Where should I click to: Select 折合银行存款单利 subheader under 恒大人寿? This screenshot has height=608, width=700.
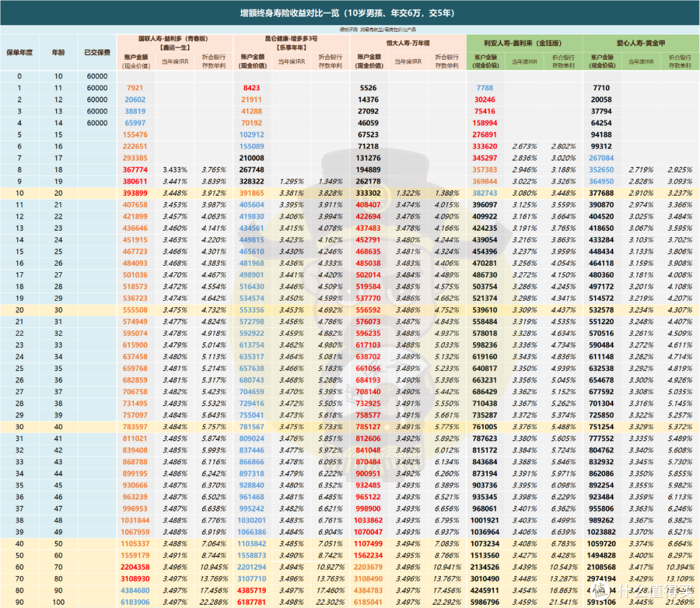pyautogui.click(x=447, y=61)
